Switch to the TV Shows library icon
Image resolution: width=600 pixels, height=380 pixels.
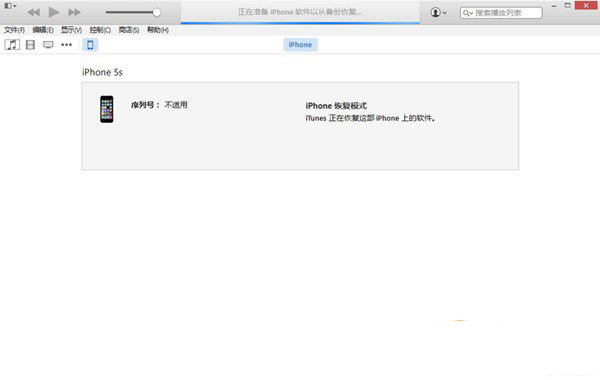(x=48, y=45)
